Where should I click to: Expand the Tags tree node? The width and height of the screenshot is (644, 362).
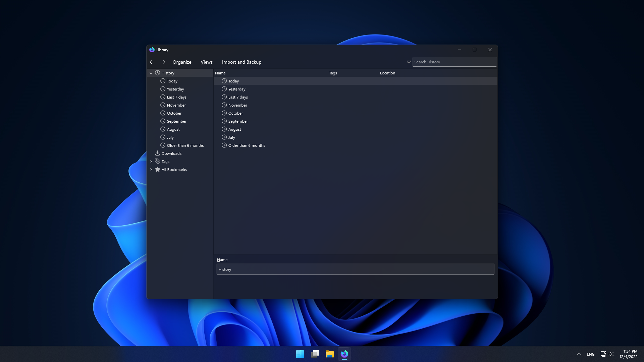(x=151, y=162)
